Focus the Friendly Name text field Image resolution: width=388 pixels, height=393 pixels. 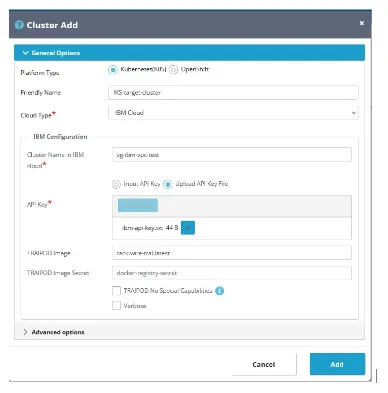click(233, 93)
